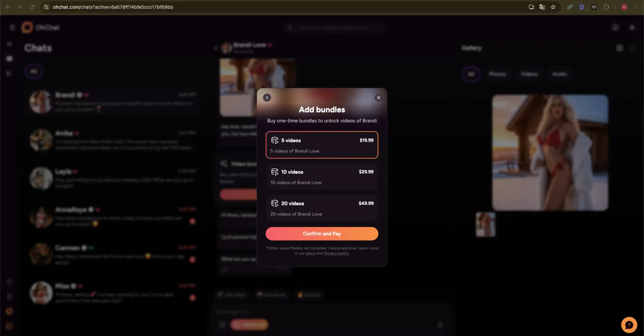Choose the 10 videos bundle for $29.99

click(322, 176)
